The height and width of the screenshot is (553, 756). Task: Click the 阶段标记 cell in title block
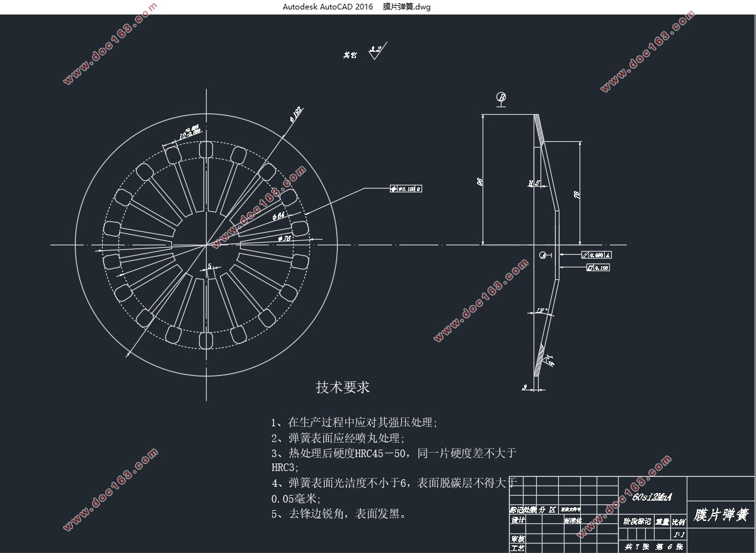pos(637,521)
